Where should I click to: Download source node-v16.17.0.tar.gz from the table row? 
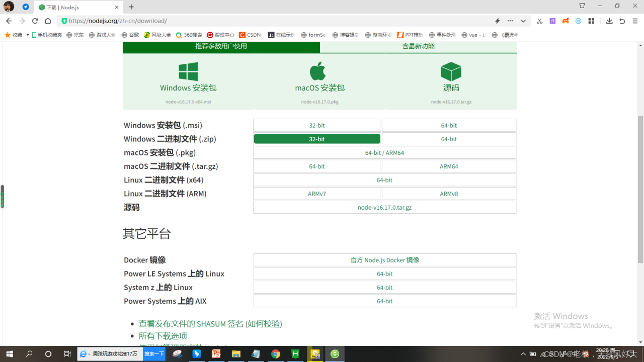(385, 207)
